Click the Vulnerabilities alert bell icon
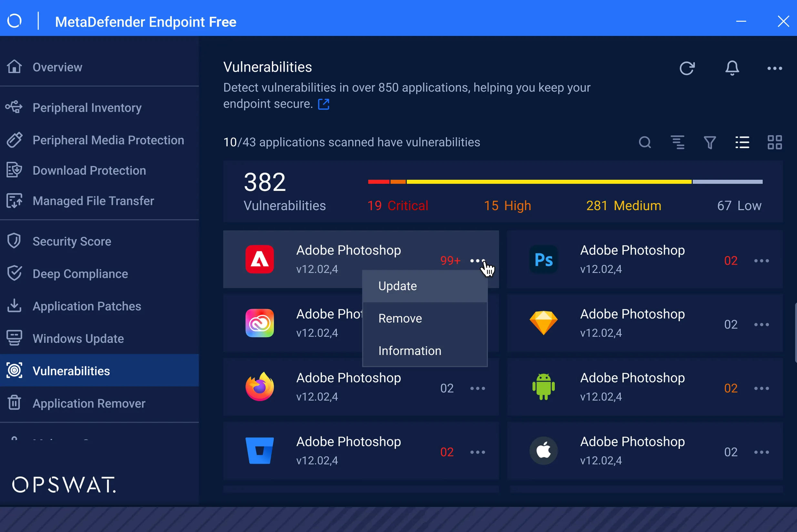The width and height of the screenshot is (797, 532). (731, 67)
